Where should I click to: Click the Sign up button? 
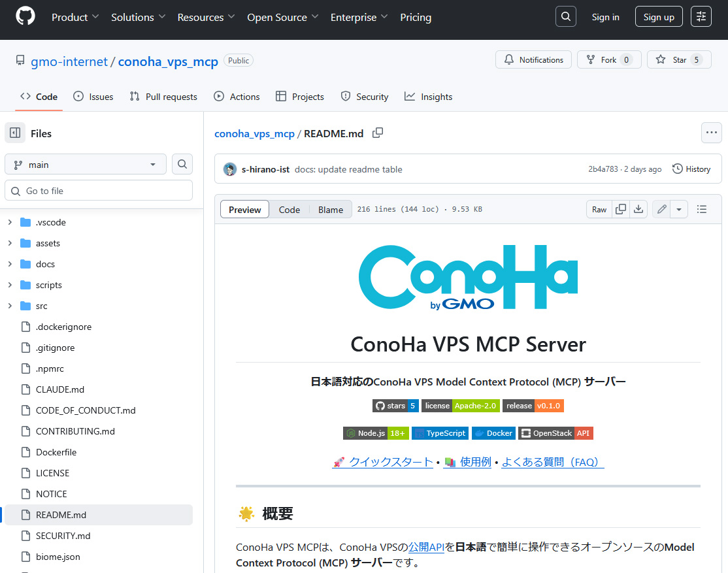click(x=659, y=17)
